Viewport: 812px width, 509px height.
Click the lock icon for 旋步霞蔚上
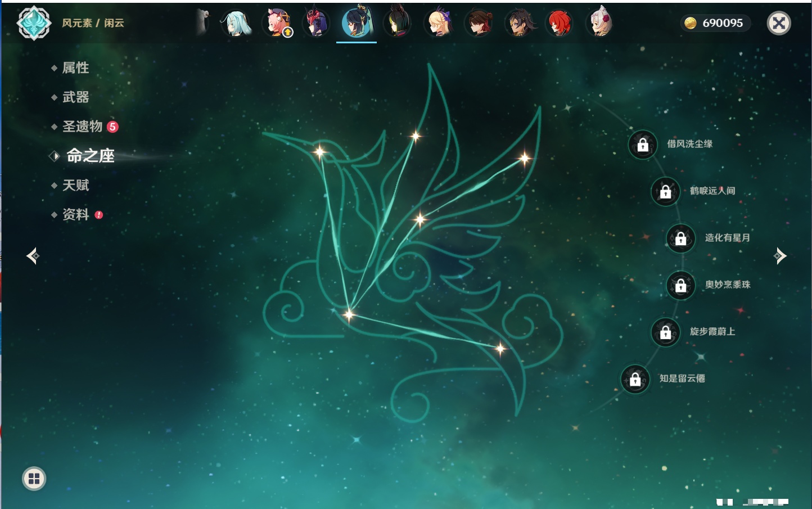(x=666, y=332)
